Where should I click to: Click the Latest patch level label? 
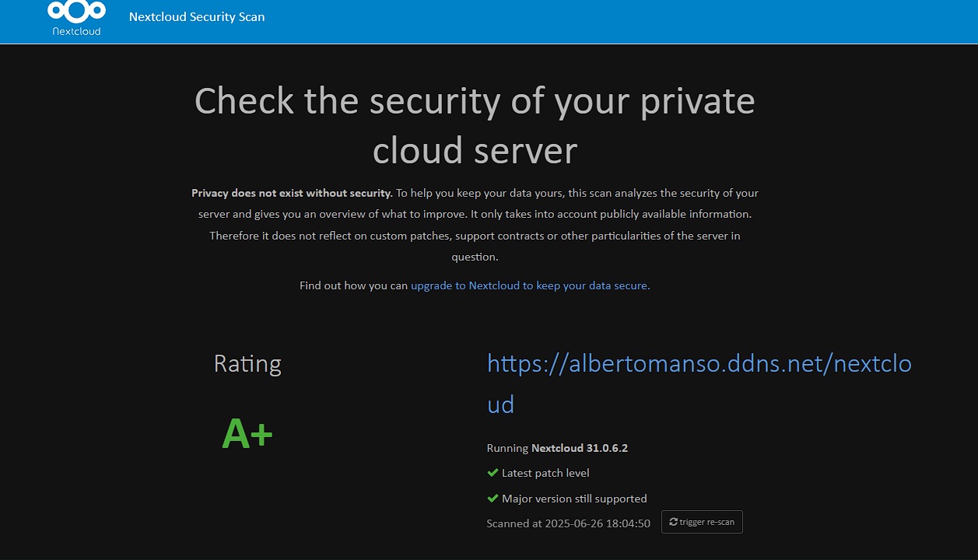click(545, 473)
